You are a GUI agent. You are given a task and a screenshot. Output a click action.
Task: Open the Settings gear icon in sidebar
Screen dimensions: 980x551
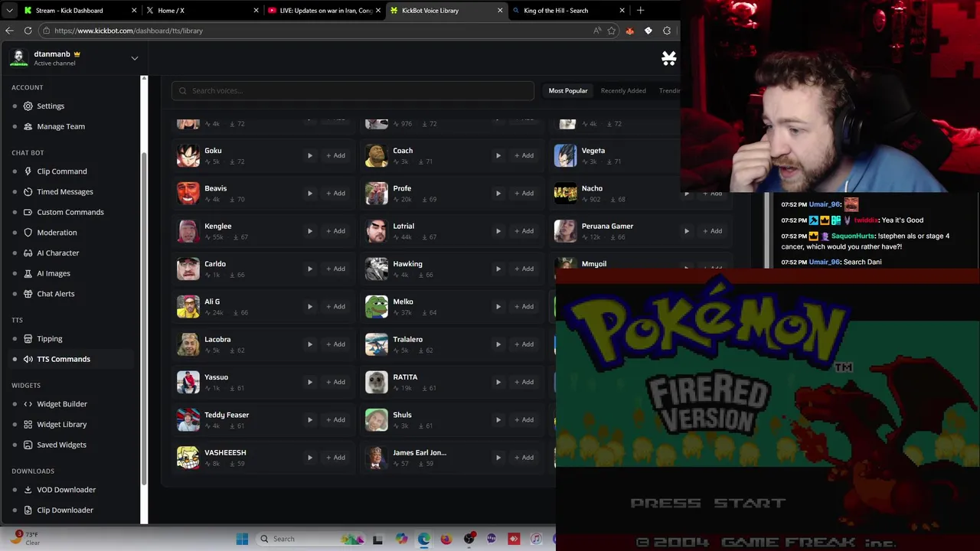28,106
